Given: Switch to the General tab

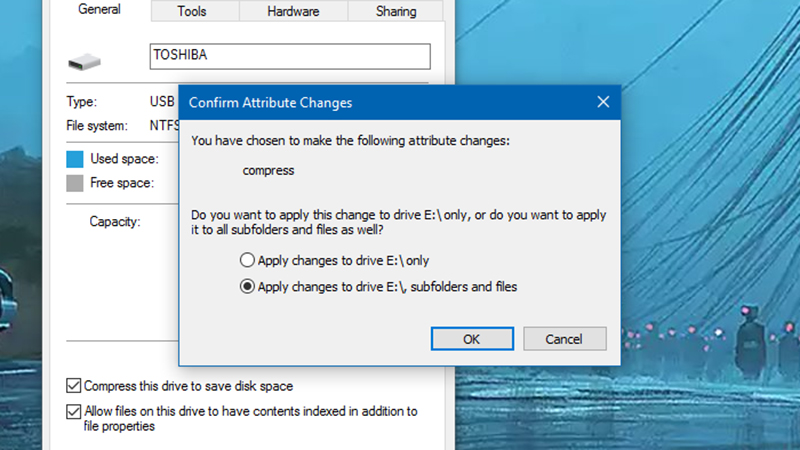Looking at the screenshot, I should pyautogui.click(x=98, y=10).
